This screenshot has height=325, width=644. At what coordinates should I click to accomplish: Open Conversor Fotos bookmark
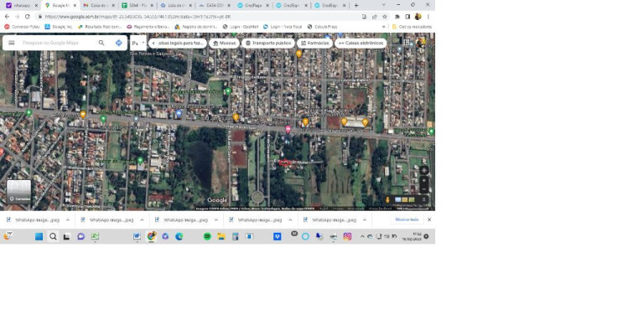(22, 27)
